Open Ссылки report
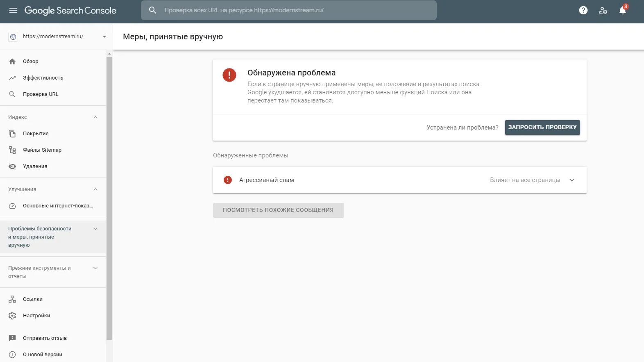This screenshot has width=644, height=362. pyautogui.click(x=53, y=299)
